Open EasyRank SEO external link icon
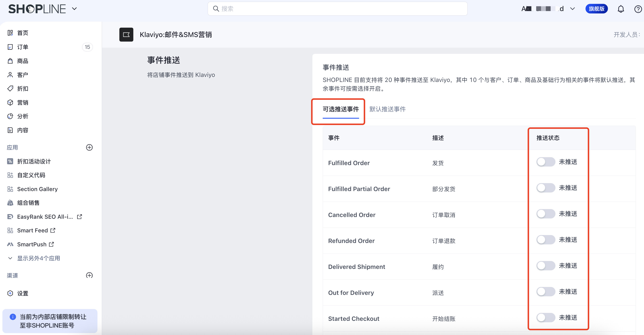The width and height of the screenshot is (644, 335). (x=79, y=217)
